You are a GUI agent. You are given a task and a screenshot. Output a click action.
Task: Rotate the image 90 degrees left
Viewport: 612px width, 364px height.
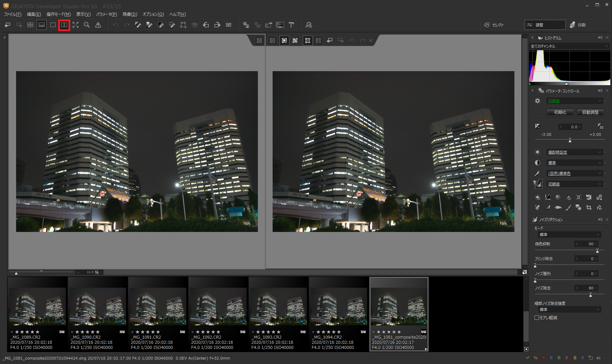(206, 25)
